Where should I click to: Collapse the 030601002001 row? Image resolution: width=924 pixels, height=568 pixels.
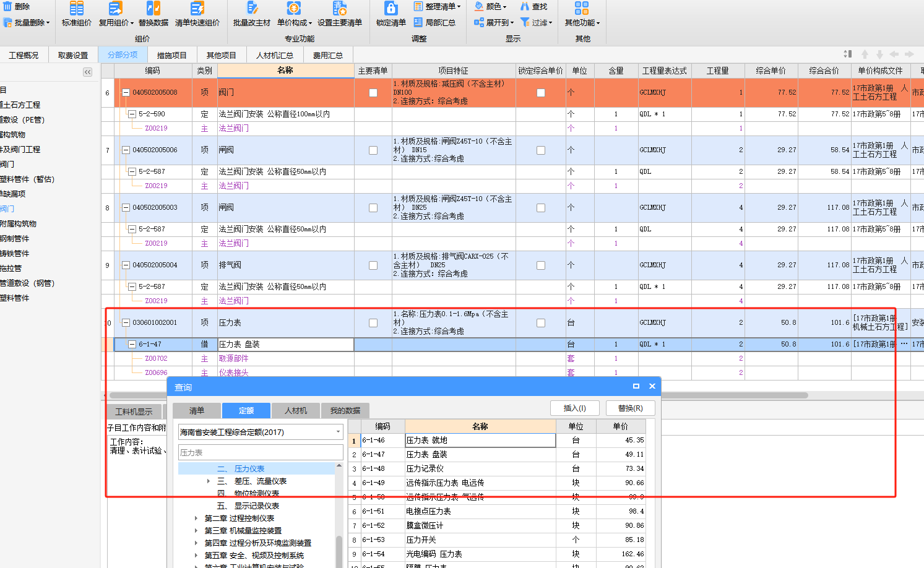point(126,323)
